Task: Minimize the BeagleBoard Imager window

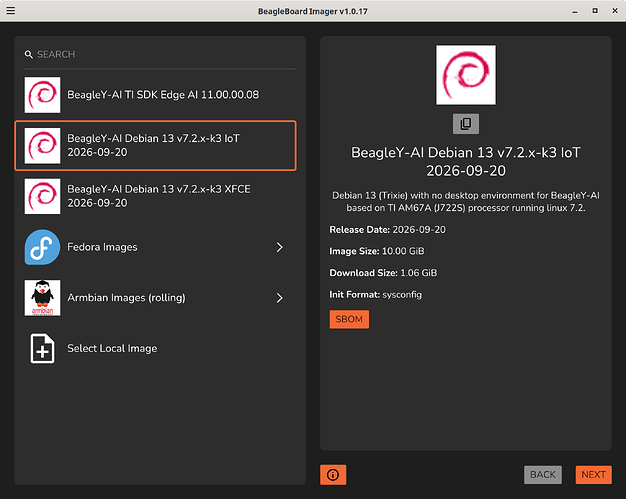Action: pyautogui.click(x=575, y=11)
